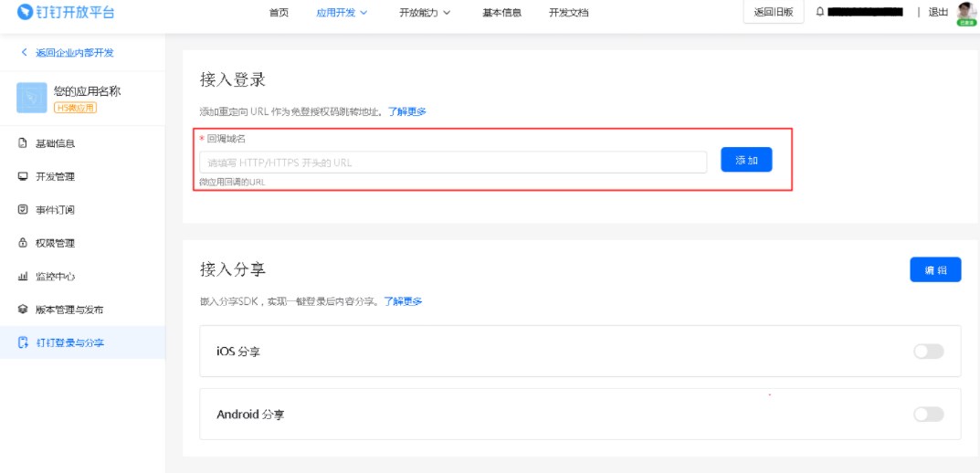The height and width of the screenshot is (473, 980).
Task: Go to the 首页 menu item
Action: point(279,13)
